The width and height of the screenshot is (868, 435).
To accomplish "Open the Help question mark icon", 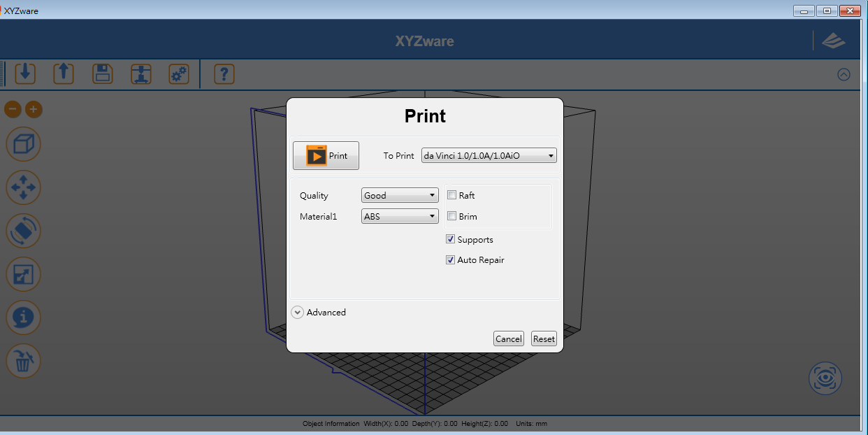I will coord(224,73).
